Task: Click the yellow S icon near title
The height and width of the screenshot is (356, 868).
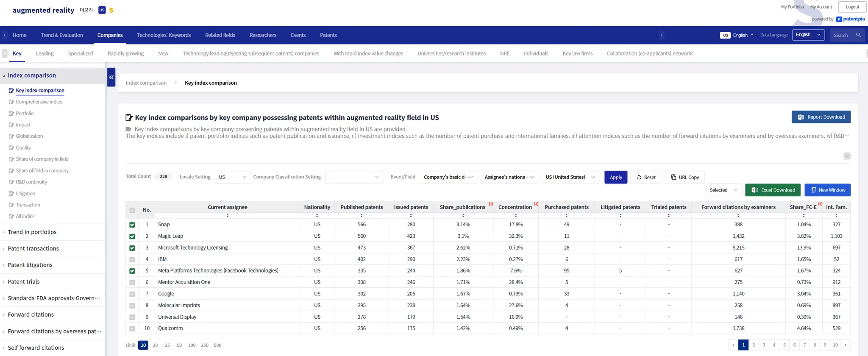Action: pyautogui.click(x=111, y=10)
